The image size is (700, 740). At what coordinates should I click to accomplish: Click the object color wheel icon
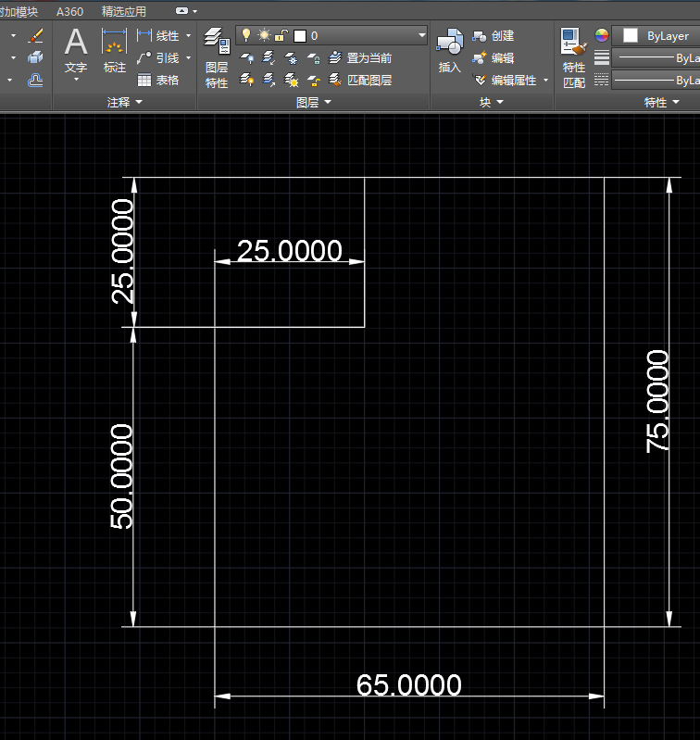(x=602, y=35)
